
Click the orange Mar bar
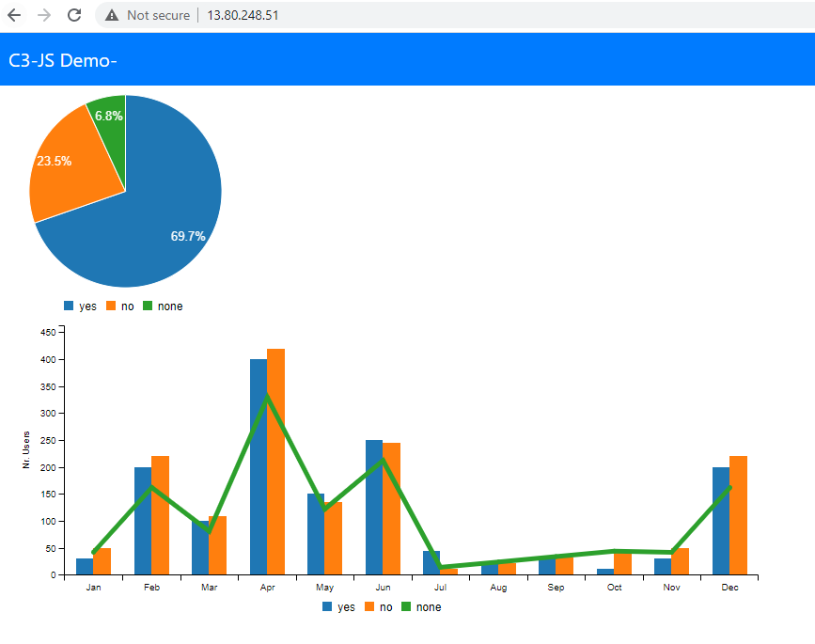(218, 546)
